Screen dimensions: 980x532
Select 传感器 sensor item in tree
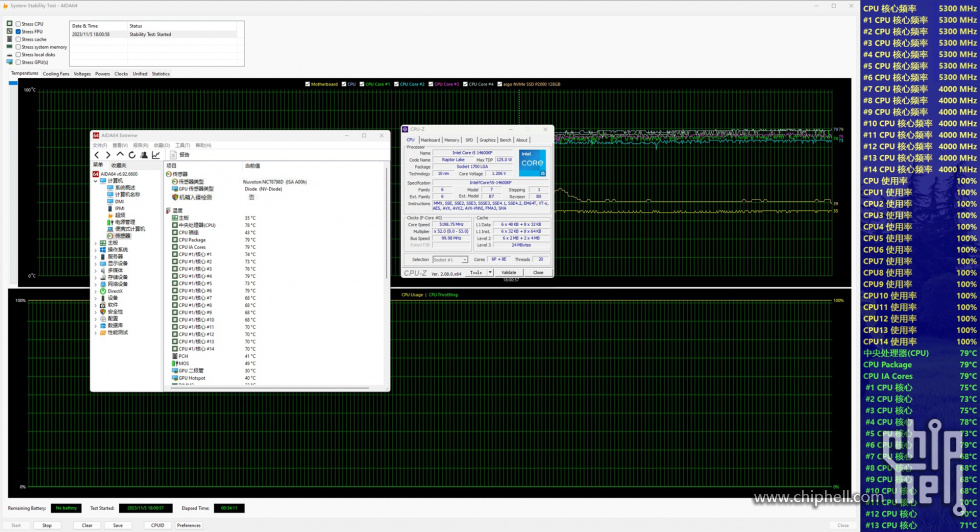(119, 236)
